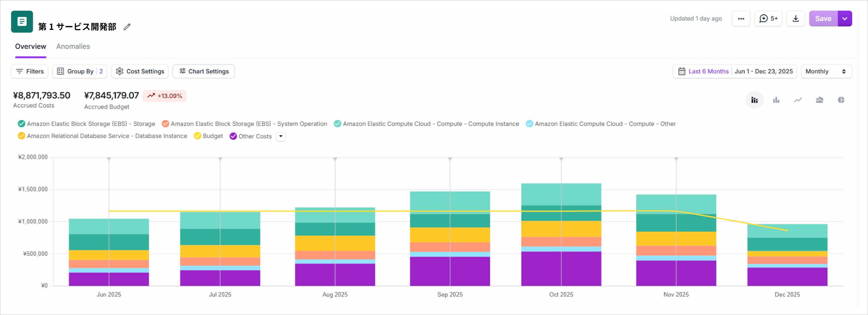Toggle EBS - Storage legend checkbox

22,124
